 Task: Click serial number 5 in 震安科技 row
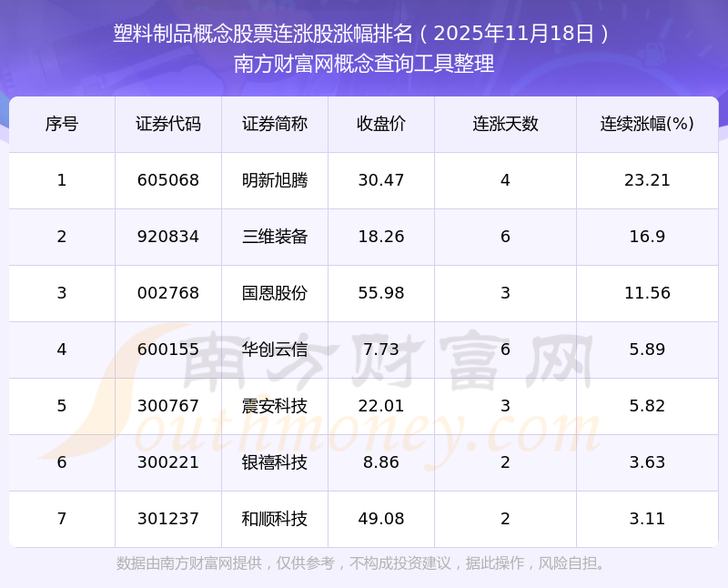pos(62,406)
